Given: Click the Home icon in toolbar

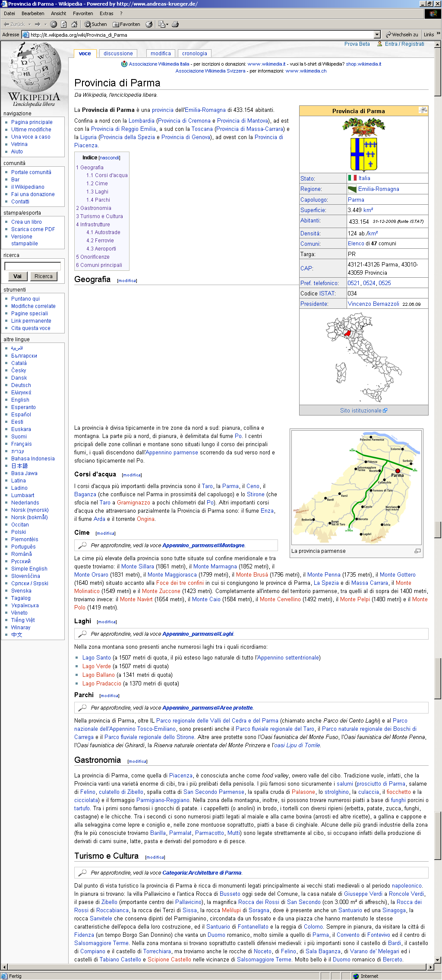Looking at the screenshot, I should pos(74,24).
